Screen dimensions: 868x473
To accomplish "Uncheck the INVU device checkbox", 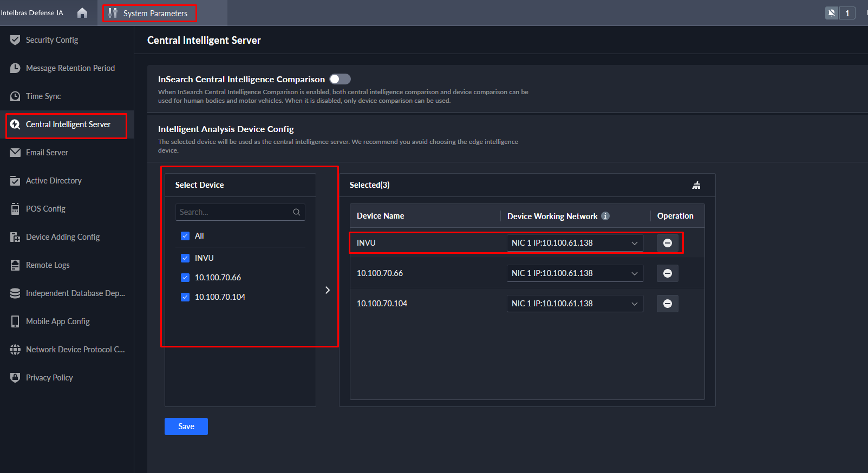I will point(185,258).
